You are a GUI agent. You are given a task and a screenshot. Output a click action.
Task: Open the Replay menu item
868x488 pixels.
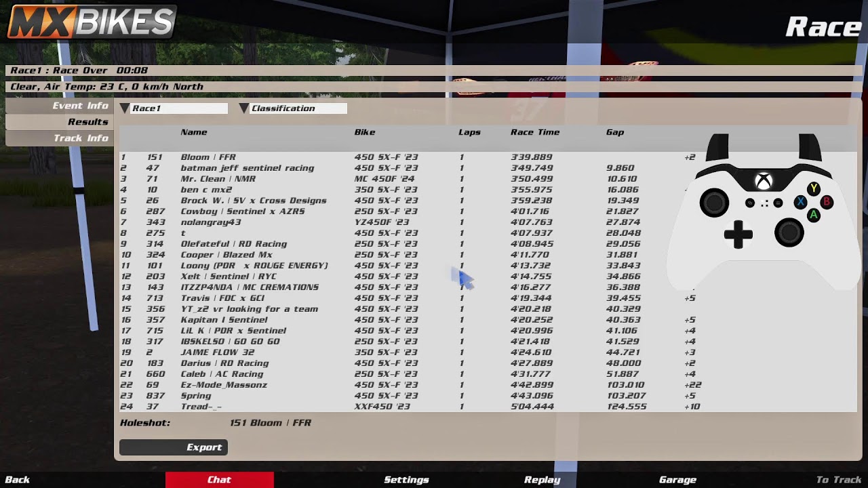(542, 480)
